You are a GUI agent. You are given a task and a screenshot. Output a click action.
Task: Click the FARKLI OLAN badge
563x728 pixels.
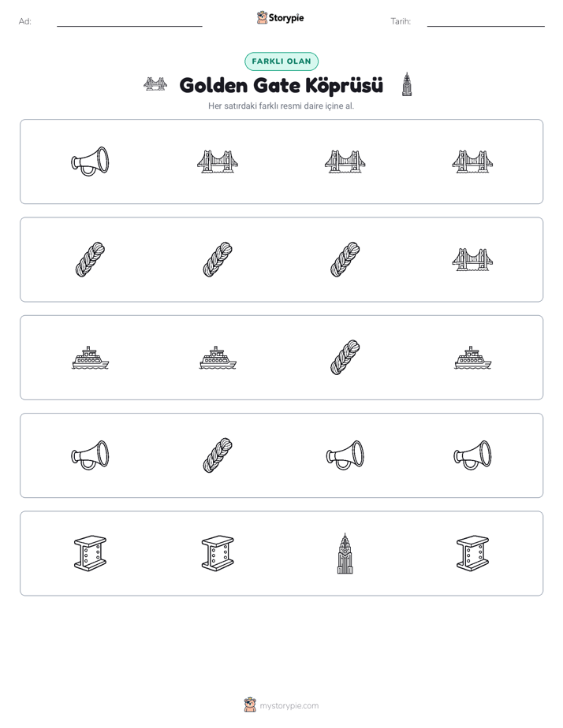281,61
